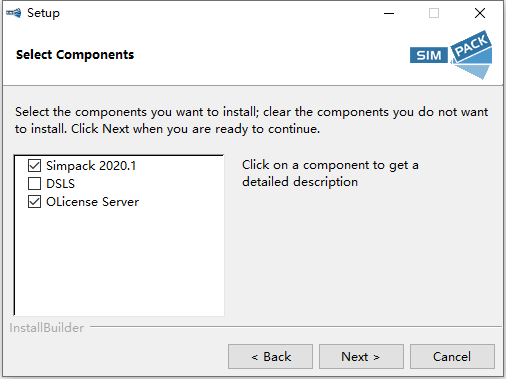
Task: Click the InstallBuilder label
Action: click(46, 328)
